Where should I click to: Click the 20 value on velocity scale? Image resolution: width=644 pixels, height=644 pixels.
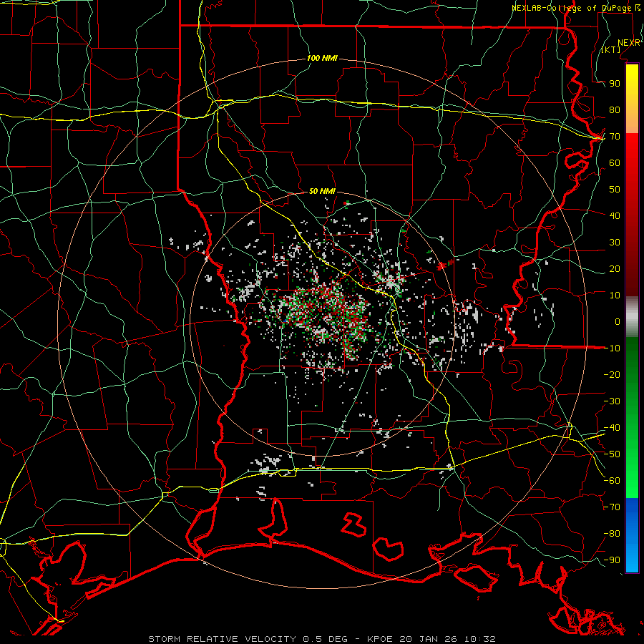[x=615, y=268]
